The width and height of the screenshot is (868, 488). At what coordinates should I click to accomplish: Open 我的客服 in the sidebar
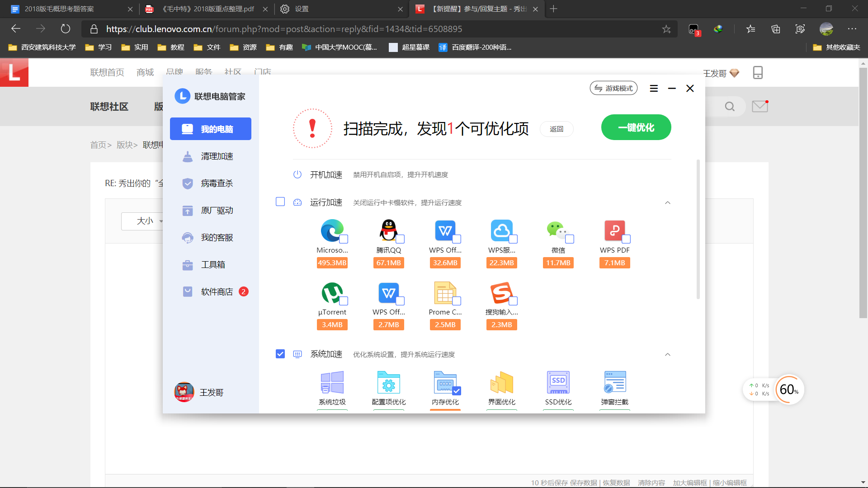point(211,237)
